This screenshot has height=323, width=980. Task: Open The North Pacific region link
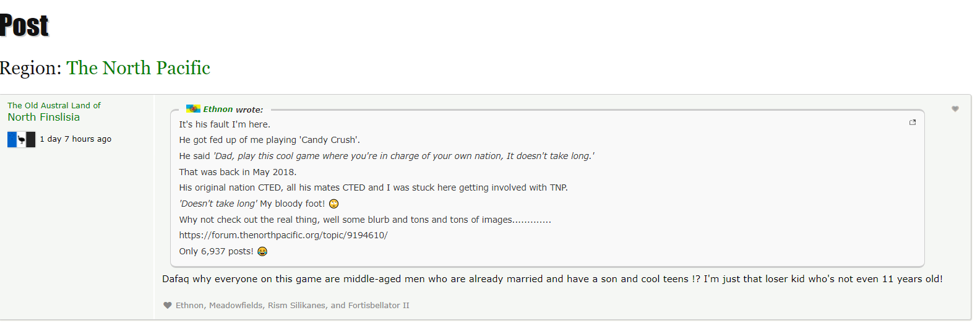click(139, 67)
